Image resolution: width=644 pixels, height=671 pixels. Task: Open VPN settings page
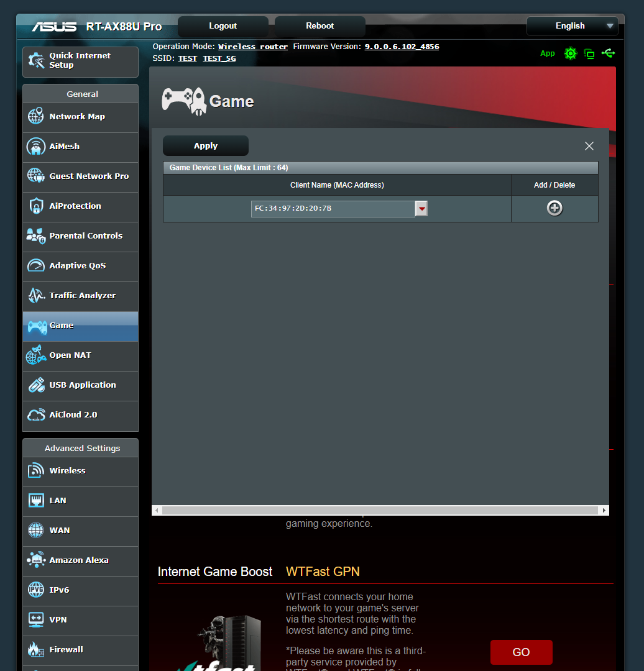pyautogui.click(x=81, y=621)
